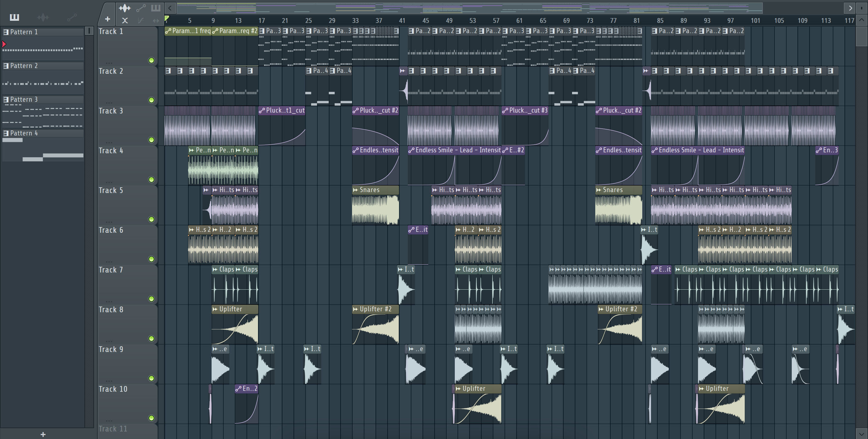Click the automation icon of E..it clip on Track 7
The height and width of the screenshot is (439, 868).
coord(655,269)
